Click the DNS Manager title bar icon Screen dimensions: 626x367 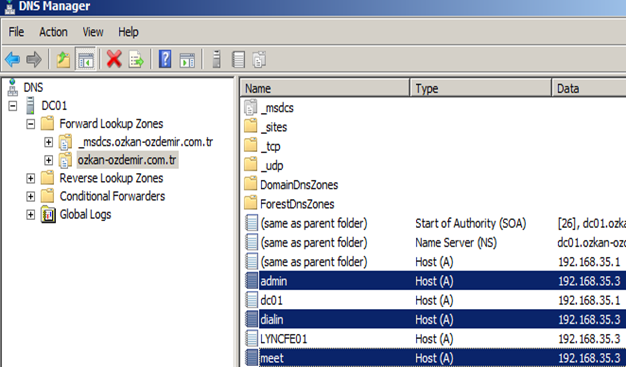pyautogui.click(x=9, y=6)
